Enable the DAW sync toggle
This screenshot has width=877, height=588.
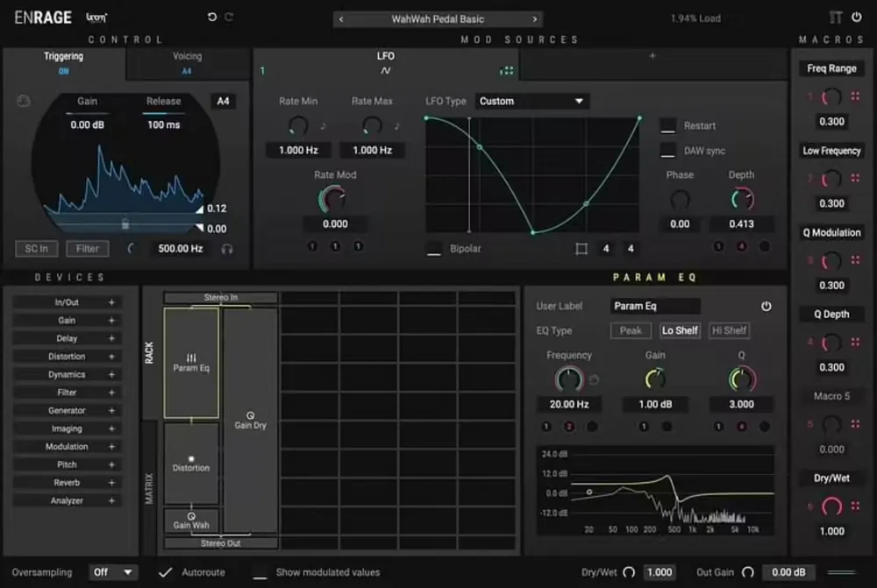667,151
